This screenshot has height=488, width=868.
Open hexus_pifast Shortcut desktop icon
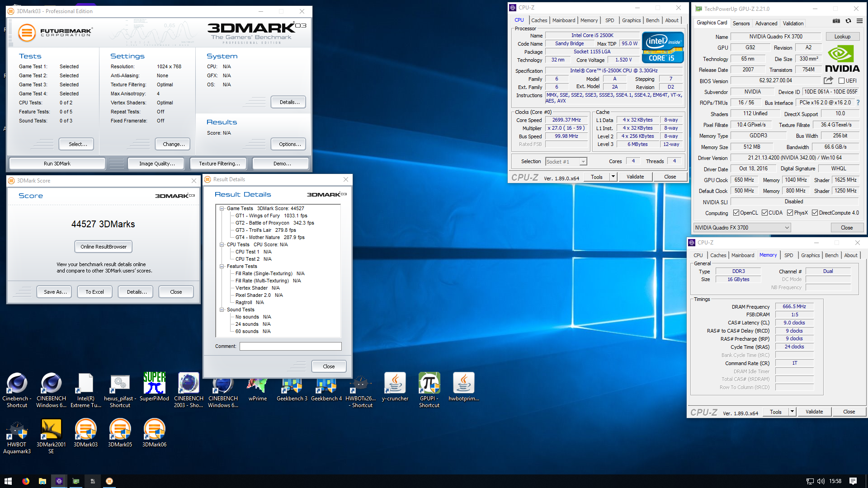pyautogui.click(x=120, y=390)
